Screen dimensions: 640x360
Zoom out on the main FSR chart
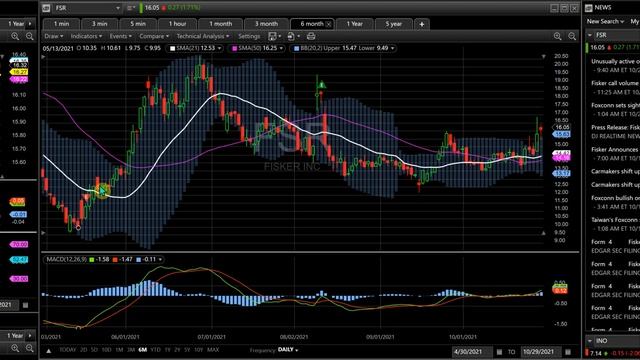coord(572,36)
